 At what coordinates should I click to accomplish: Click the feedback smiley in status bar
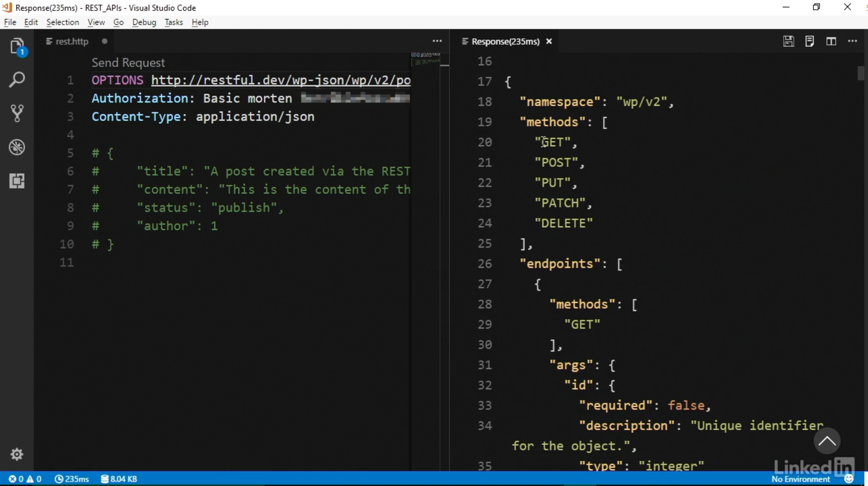(849, 479)
